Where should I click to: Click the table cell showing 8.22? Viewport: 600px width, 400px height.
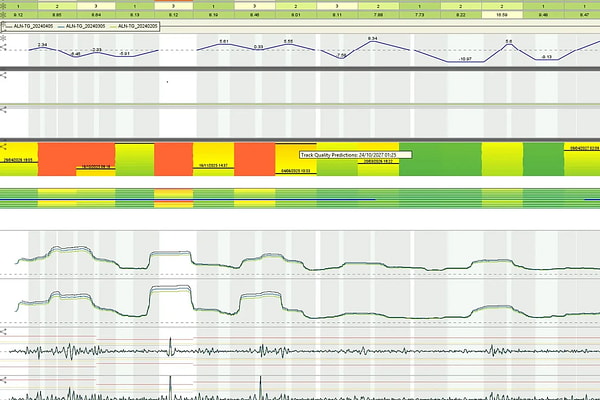coord(461,15)
